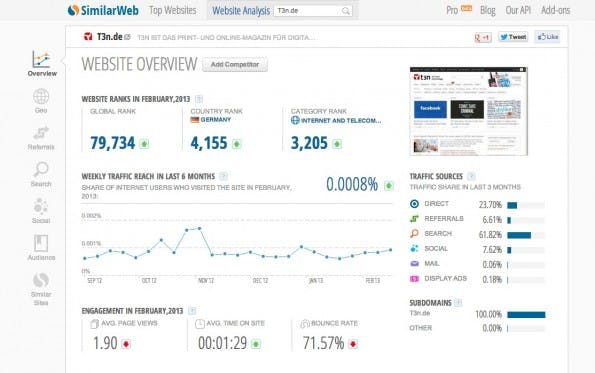Click green up arrow beside 79,734
The height and width of the screenshot is (373, 595).
pyautogui.click(x=144, y=144)
